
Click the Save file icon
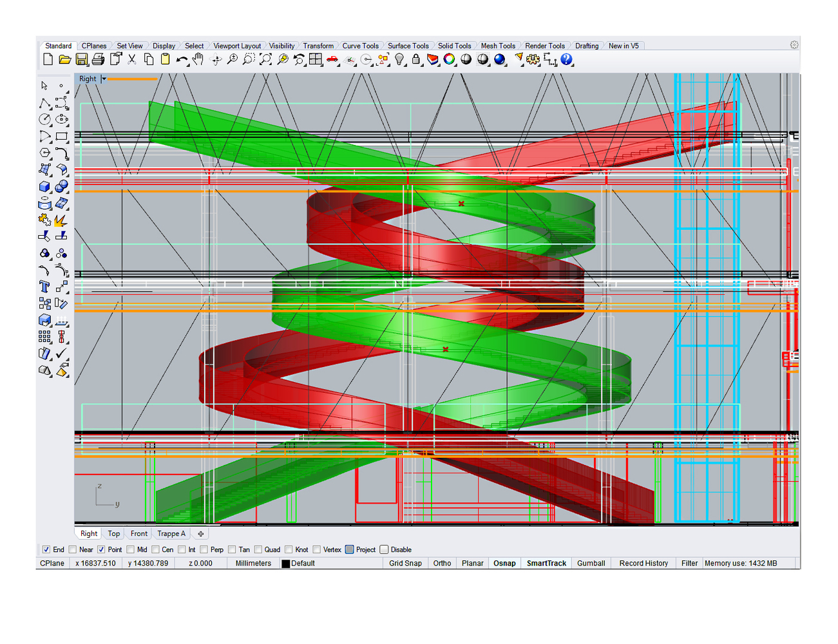click(x=82, y=59)
